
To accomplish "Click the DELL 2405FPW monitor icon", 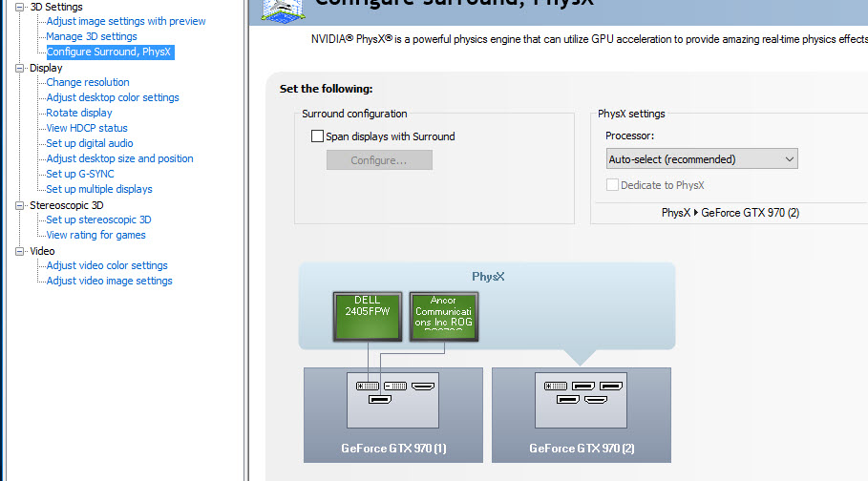I will 368,316.
